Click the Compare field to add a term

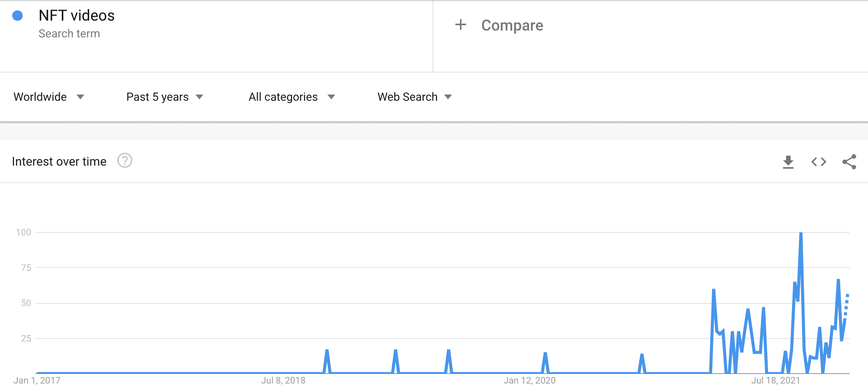(x=512, y=25)
